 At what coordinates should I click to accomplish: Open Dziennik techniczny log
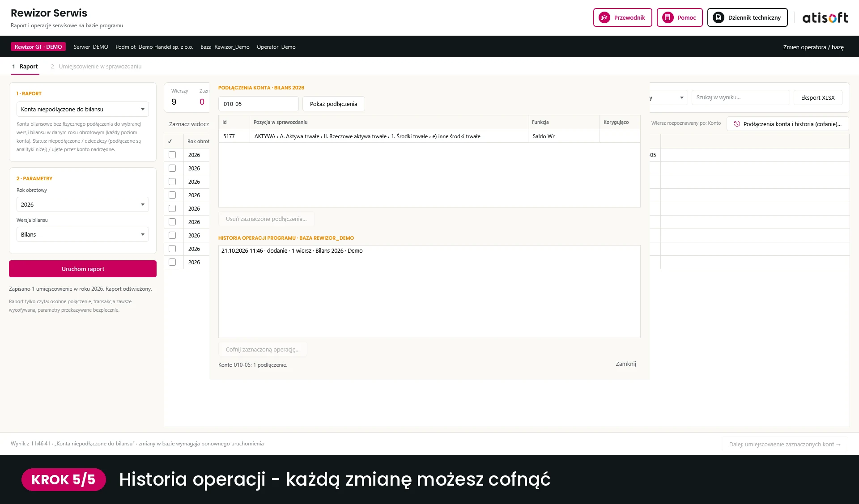click(747, 17)
